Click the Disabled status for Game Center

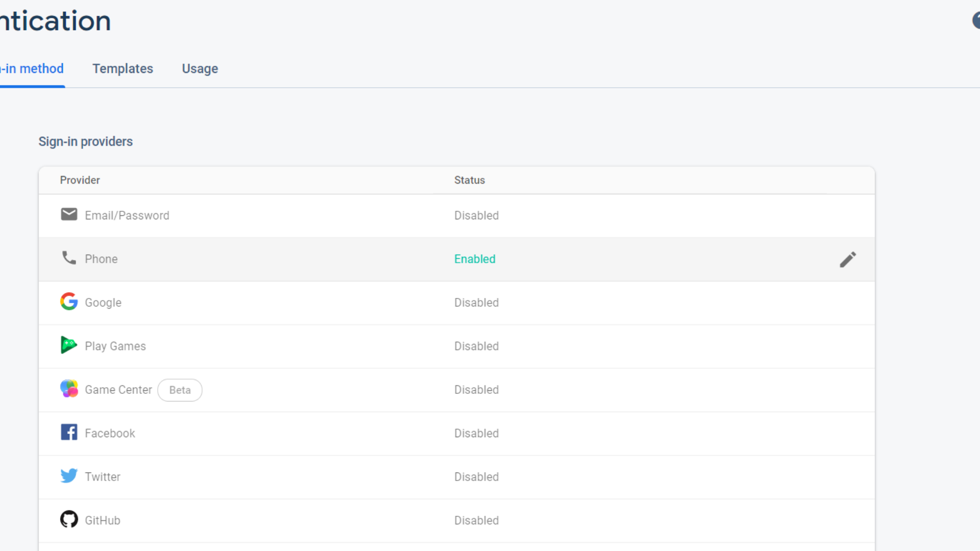coord(476,390)
